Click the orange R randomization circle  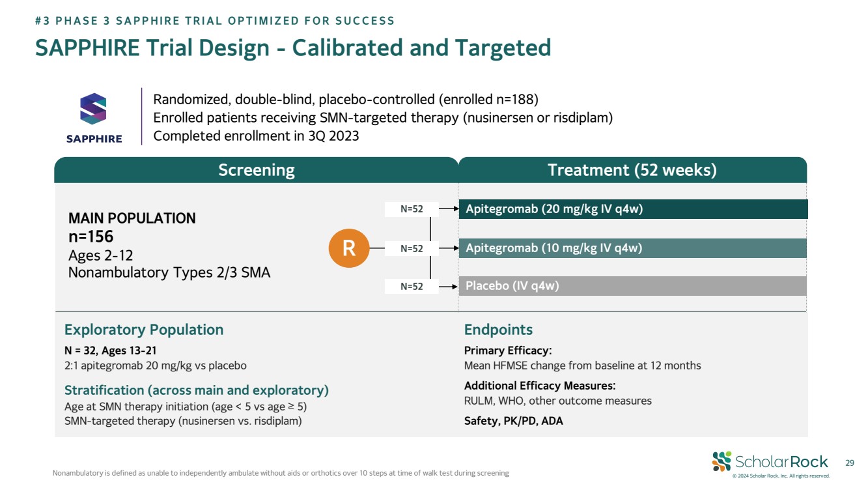pyautogui.click(x=349, y=248)
